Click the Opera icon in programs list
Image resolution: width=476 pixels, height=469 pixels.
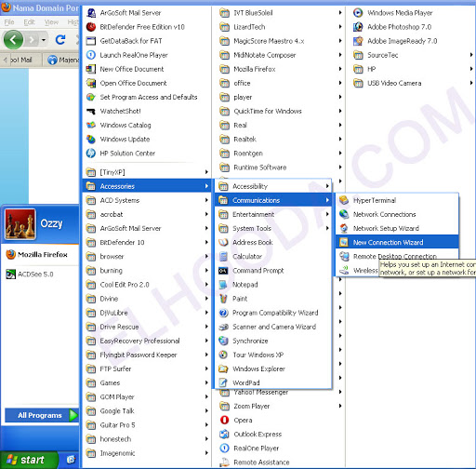point(224,420)
